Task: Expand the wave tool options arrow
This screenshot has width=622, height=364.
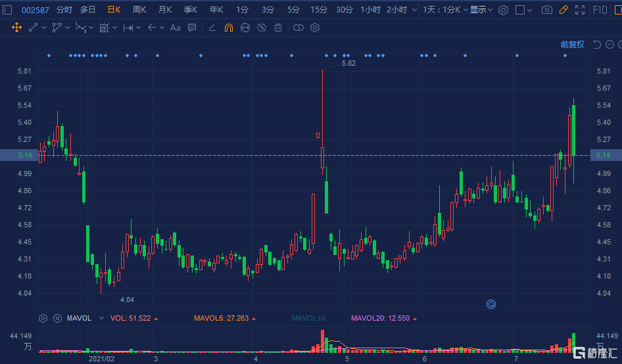Action: [x=91, y=28]
